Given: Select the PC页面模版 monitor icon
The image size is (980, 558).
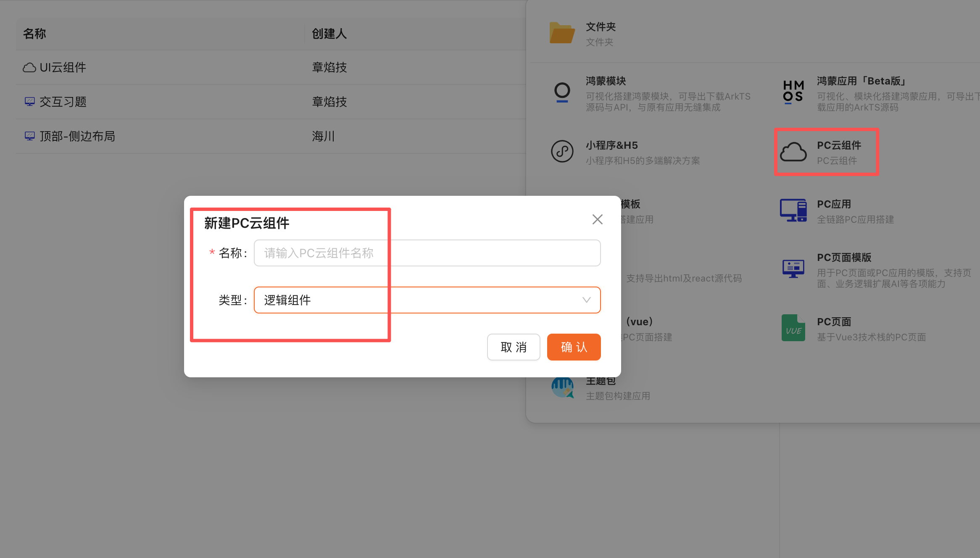Looking at the screenshot, I should click(x=793, y=268).
